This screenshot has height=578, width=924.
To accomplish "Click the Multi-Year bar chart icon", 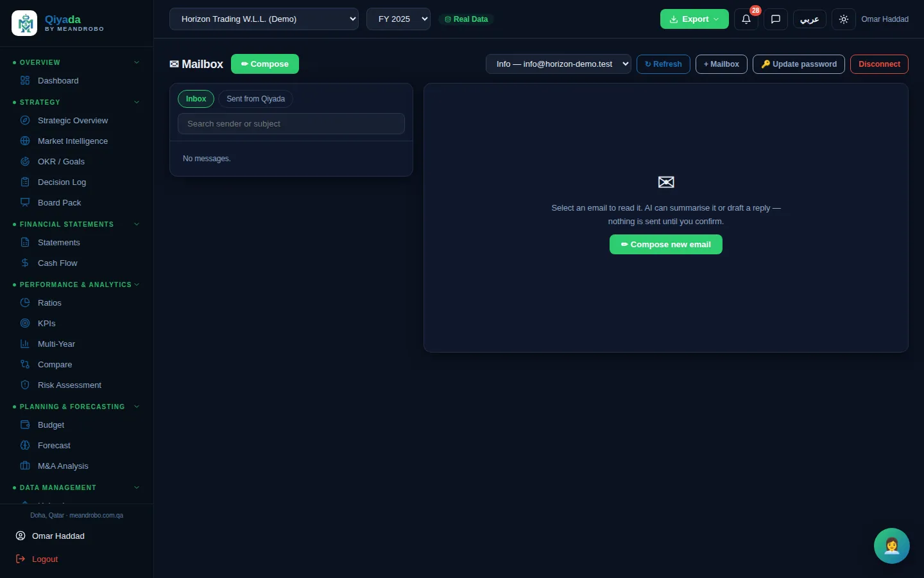I will tap(25, 344).
